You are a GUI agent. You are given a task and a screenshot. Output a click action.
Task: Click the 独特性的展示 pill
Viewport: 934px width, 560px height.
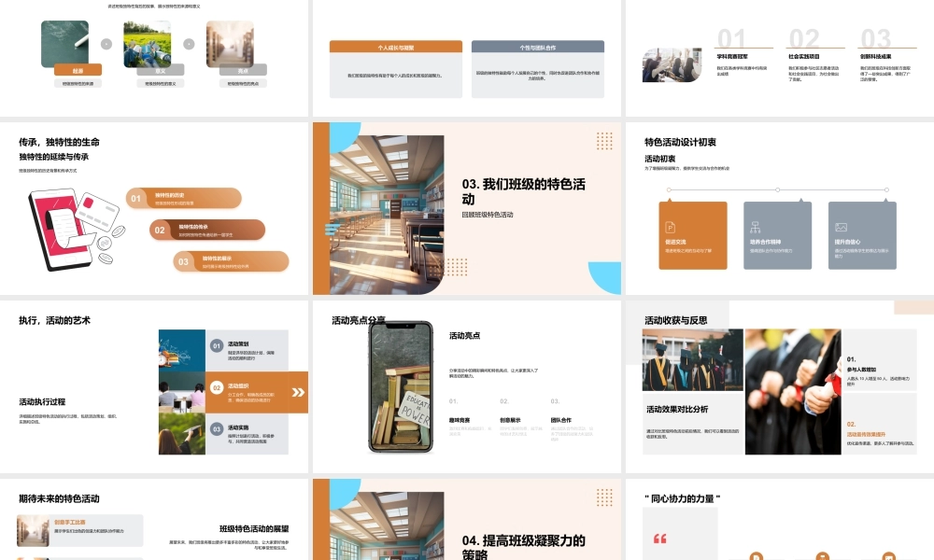(x=231, y=261)
